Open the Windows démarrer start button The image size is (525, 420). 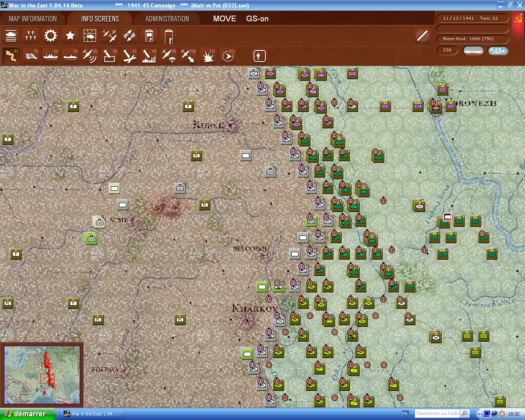(28, 414)
